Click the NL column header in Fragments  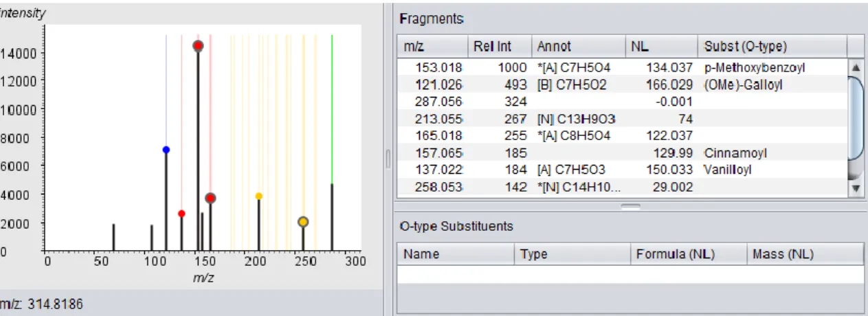tap(661, 47)
